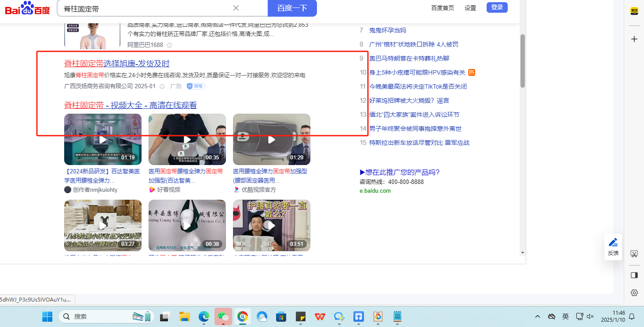Open sidebar settings gear icon

point(634,292)
